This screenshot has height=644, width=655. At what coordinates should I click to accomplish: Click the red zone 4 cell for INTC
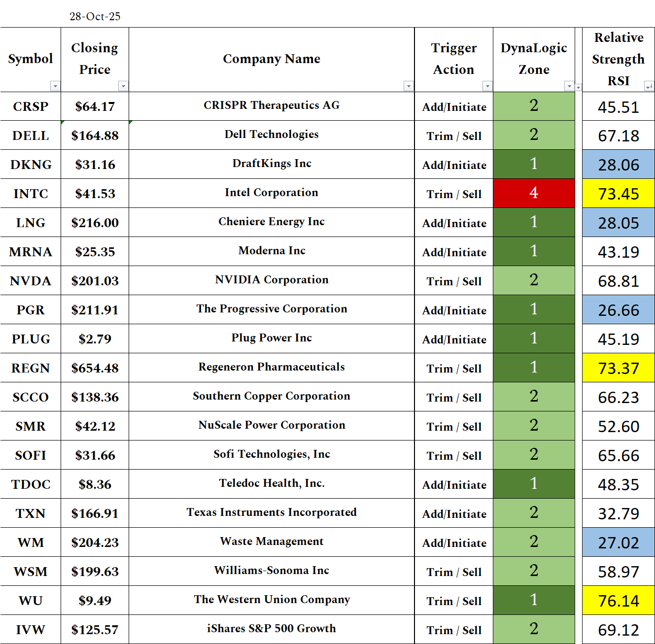pyautogui.click(x=534, y=193)
